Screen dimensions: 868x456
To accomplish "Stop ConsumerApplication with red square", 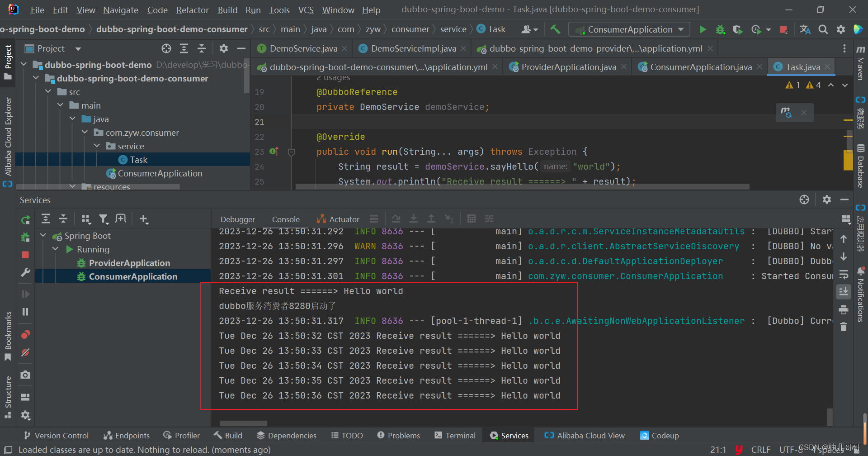I will tap(25, 255).
